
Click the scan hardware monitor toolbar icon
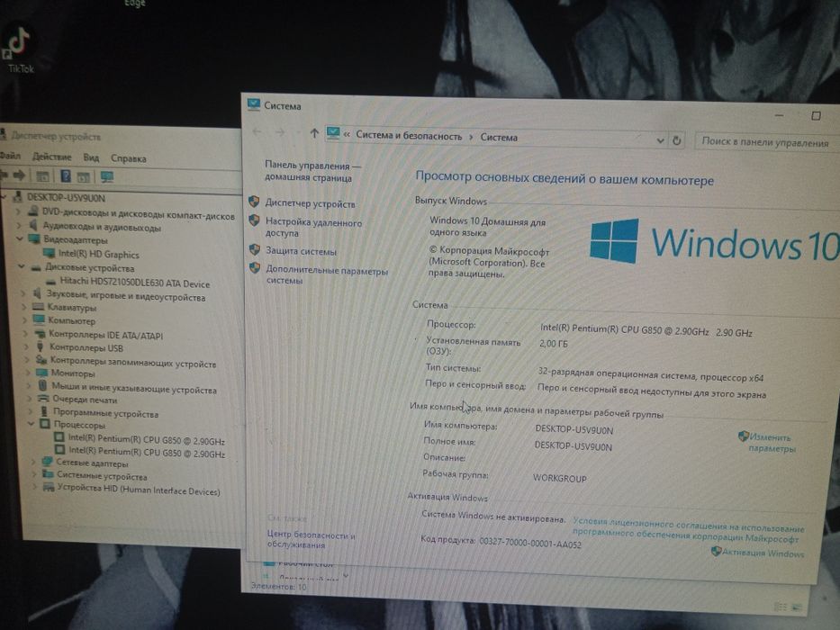[107, 176]
